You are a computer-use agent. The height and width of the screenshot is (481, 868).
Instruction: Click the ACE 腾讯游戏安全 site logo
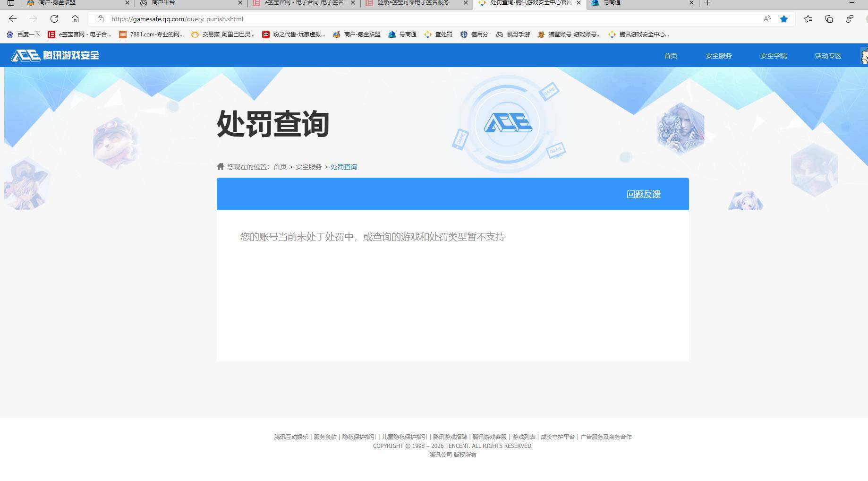pos(54,55)
